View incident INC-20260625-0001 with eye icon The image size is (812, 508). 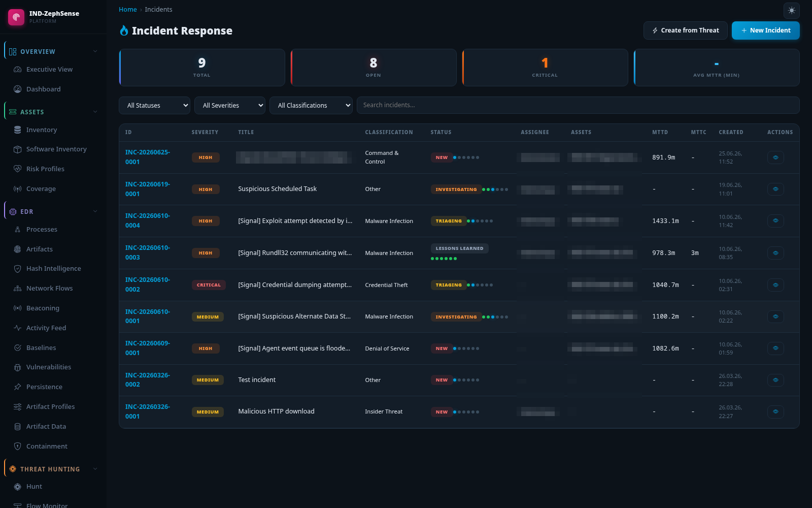tap(775, 157)
